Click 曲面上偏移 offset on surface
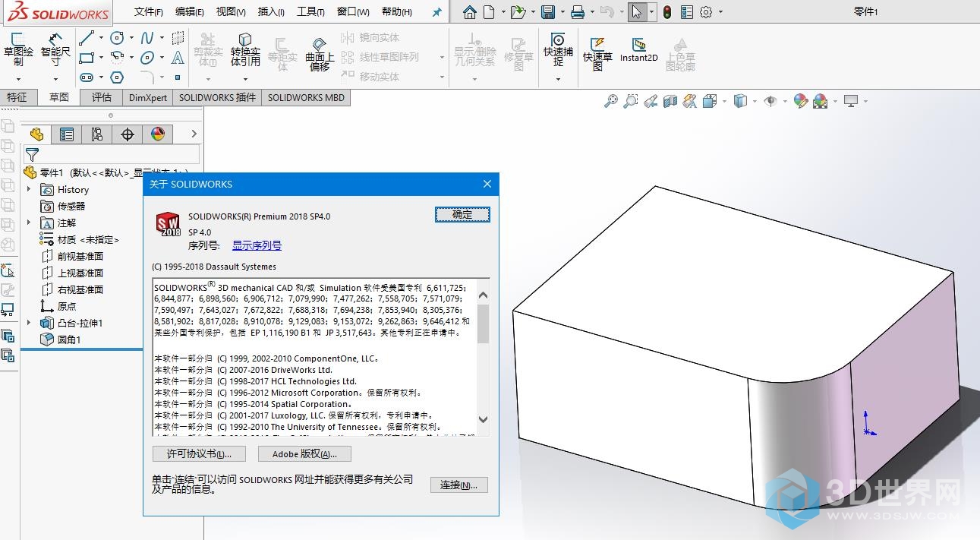 point(320,53)
